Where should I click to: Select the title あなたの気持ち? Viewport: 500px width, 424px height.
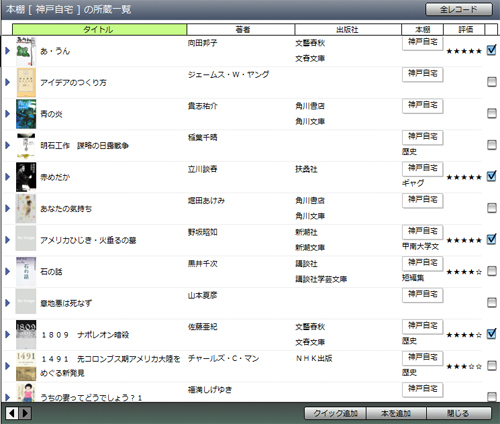(x=66, y=209)
